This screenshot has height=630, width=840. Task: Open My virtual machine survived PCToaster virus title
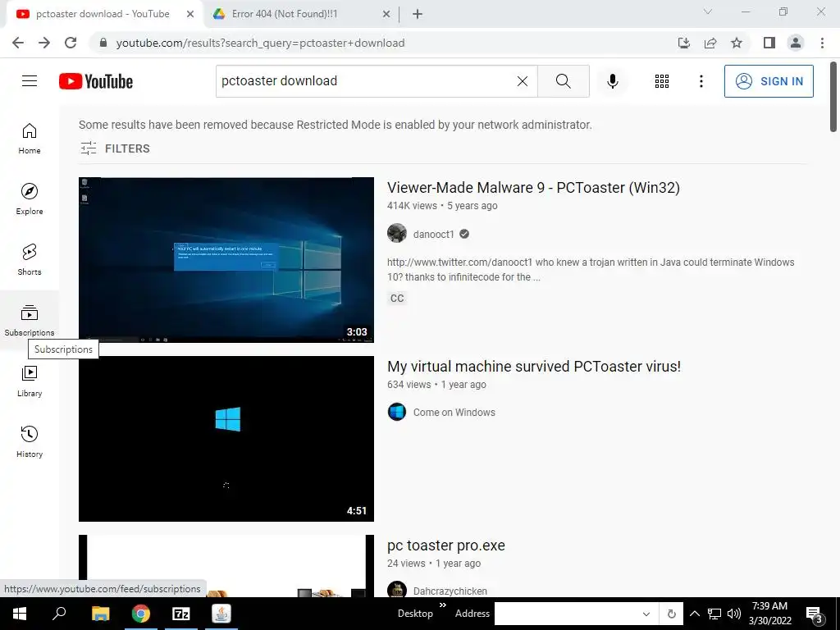534,367
